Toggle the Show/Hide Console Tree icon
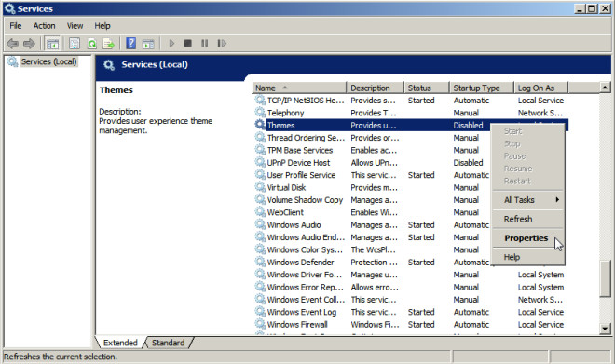Viewport: 615px width, 364px height. [52, 44]
